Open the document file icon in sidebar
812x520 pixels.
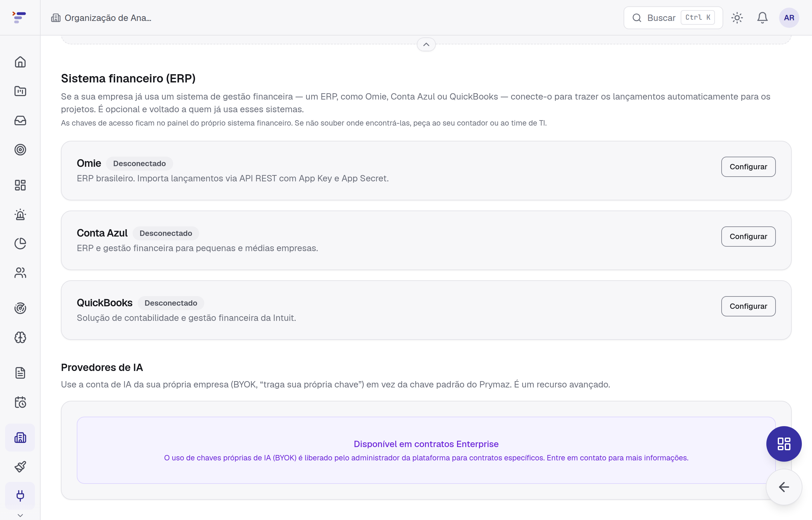[20, 373]
